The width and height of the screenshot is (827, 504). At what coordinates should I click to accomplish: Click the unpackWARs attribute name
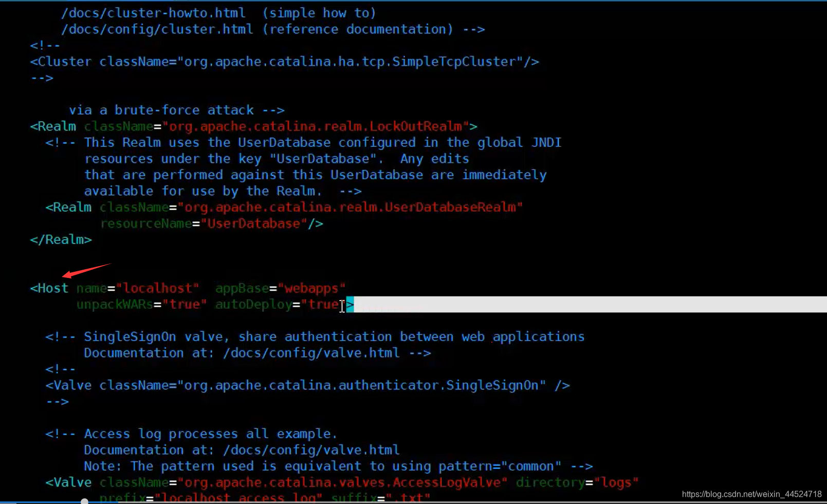(x=115, y=305)
